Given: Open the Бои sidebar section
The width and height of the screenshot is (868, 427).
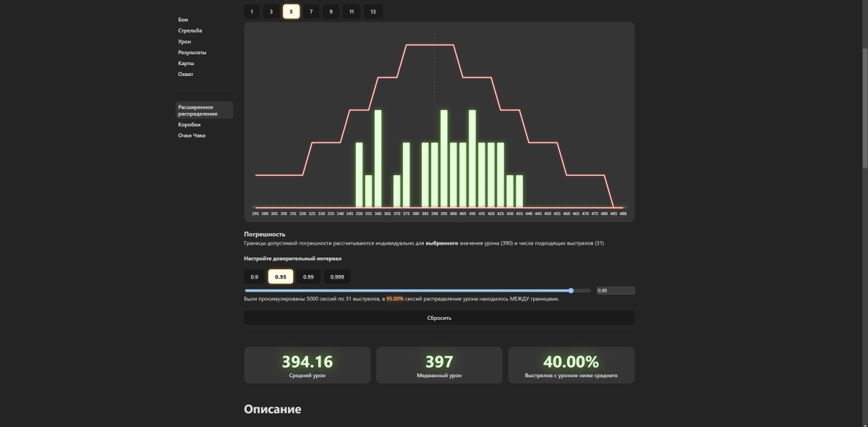Looking at the screenshot, I should (x=183, y=20).
